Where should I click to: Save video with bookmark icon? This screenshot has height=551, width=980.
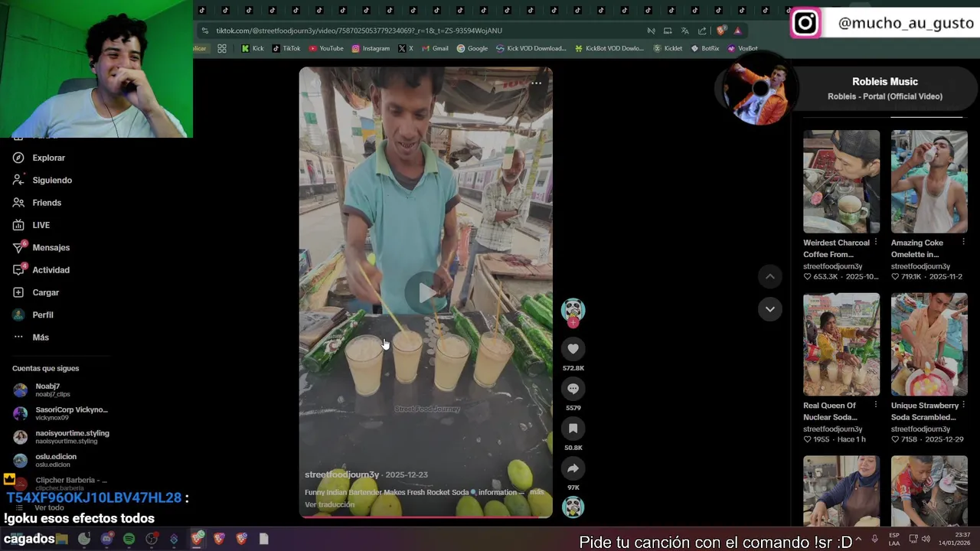[573, 429]
